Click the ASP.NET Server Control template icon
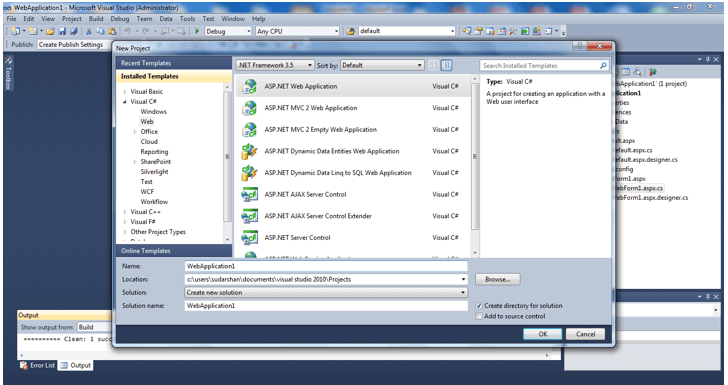Image resolution: width=728 pixels, height=385 pixels. (249, 237)
